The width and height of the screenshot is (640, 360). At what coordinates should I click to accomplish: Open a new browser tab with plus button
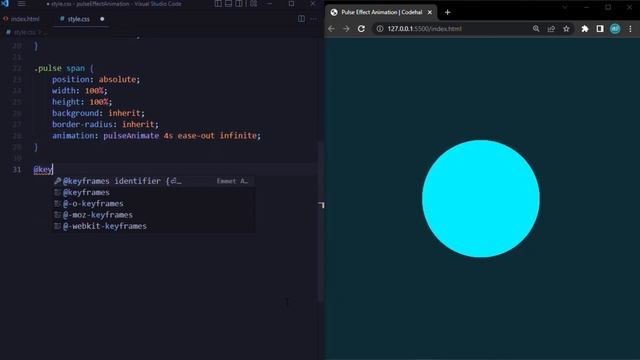click(447, 12)
